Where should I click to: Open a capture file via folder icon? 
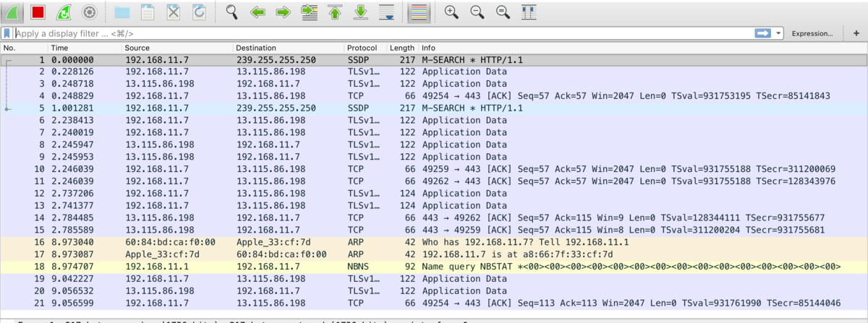122,12
